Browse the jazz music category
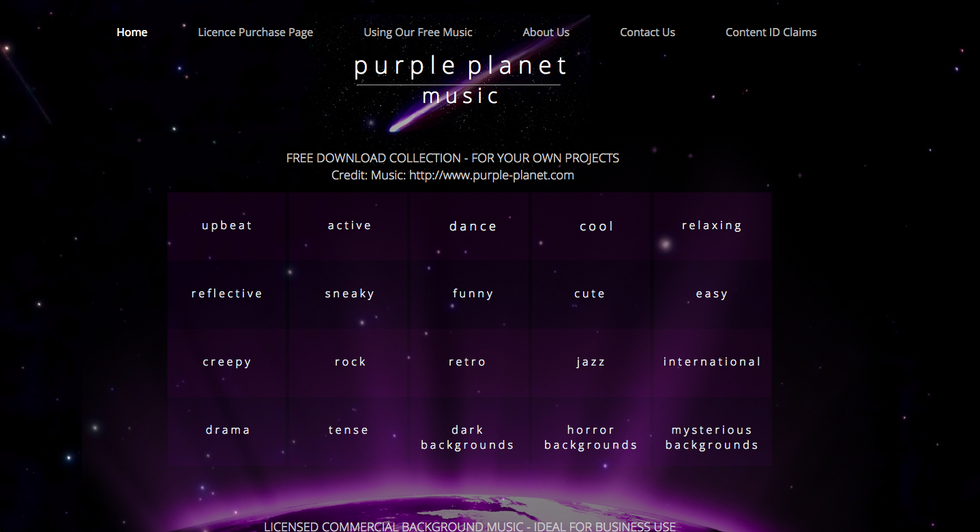 [x=591, y=362]
